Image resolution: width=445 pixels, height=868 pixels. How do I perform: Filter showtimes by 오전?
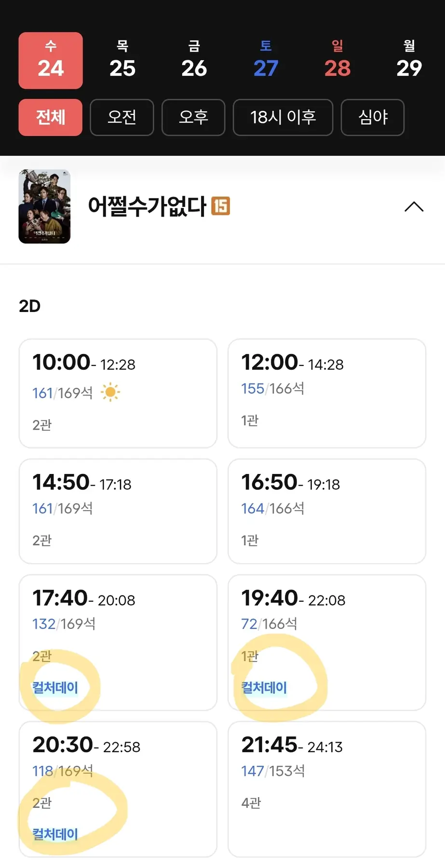point(122,117)
